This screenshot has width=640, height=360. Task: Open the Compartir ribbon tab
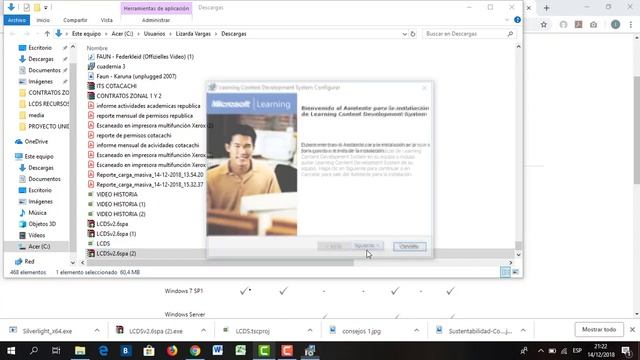75,20
